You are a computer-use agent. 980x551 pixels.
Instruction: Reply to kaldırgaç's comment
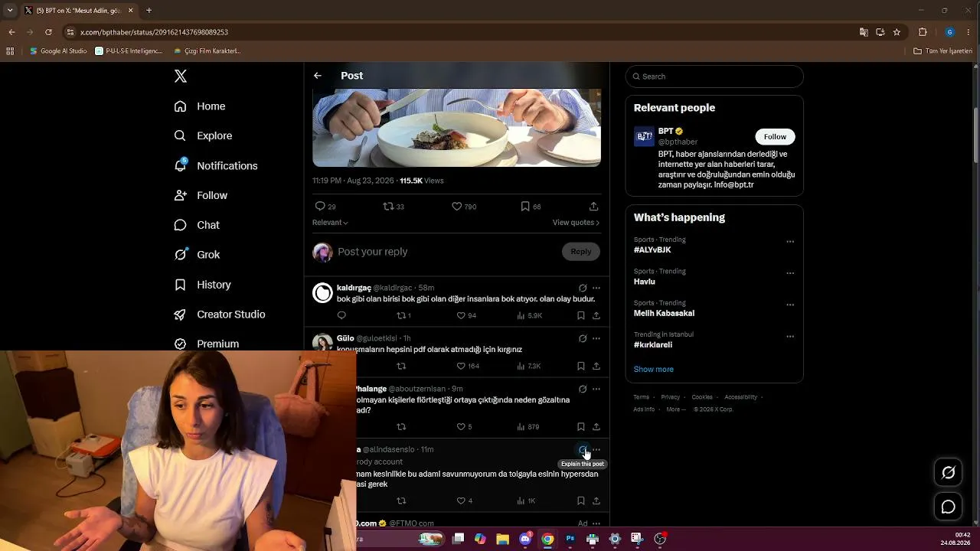341,315
